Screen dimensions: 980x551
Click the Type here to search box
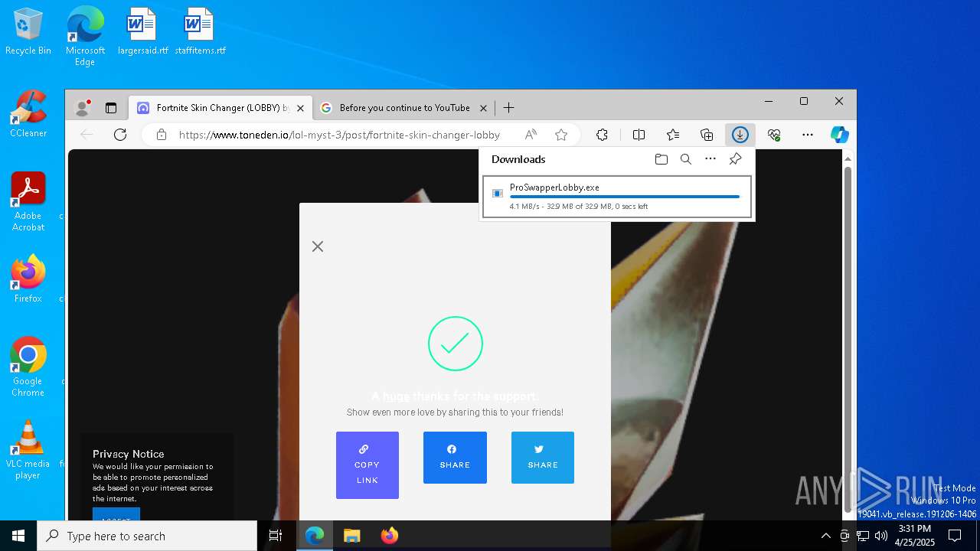(x=147, y=536)
